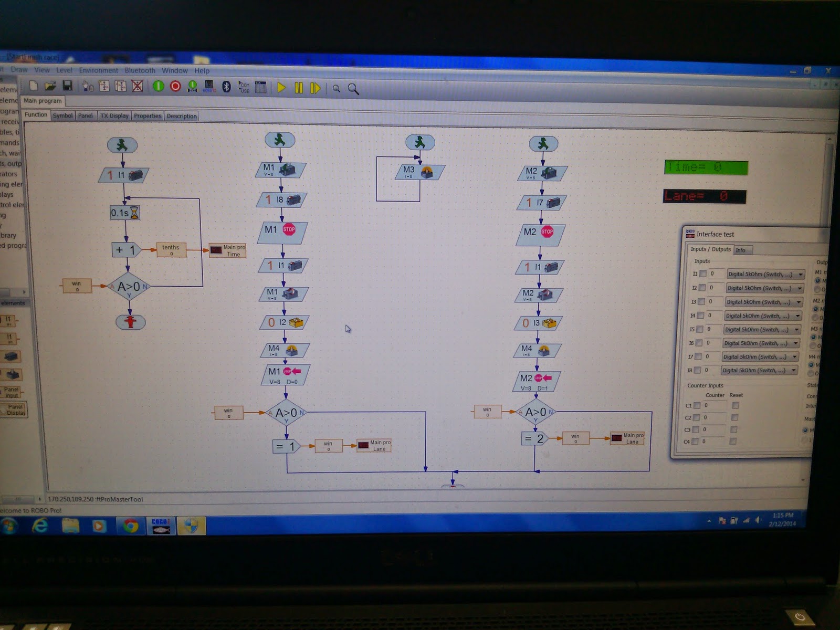The height and width of the screenshot is (630, 840).
Task: Select the '+ 1' increment command element
Action: click(126, 250)
